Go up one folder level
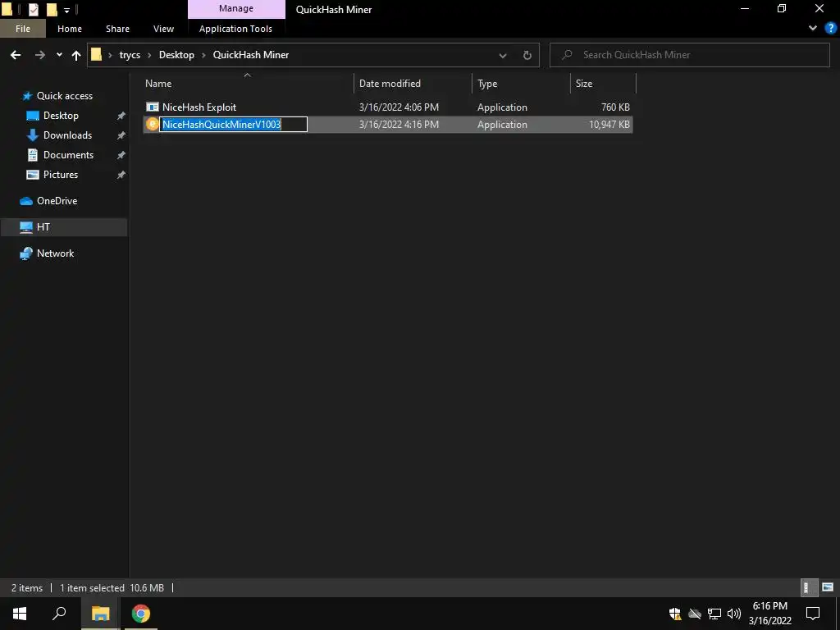Viewport: 840px width, 630px height. [76, 55]
